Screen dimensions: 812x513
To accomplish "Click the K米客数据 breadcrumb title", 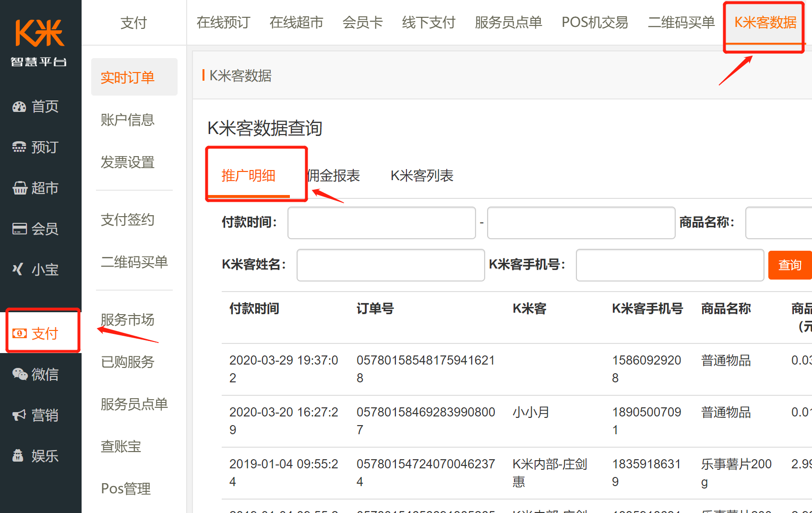I will tap(240, 75).
